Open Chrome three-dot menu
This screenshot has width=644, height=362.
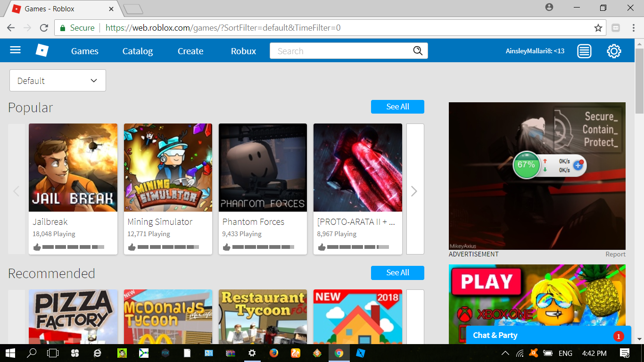coord(634,28)
